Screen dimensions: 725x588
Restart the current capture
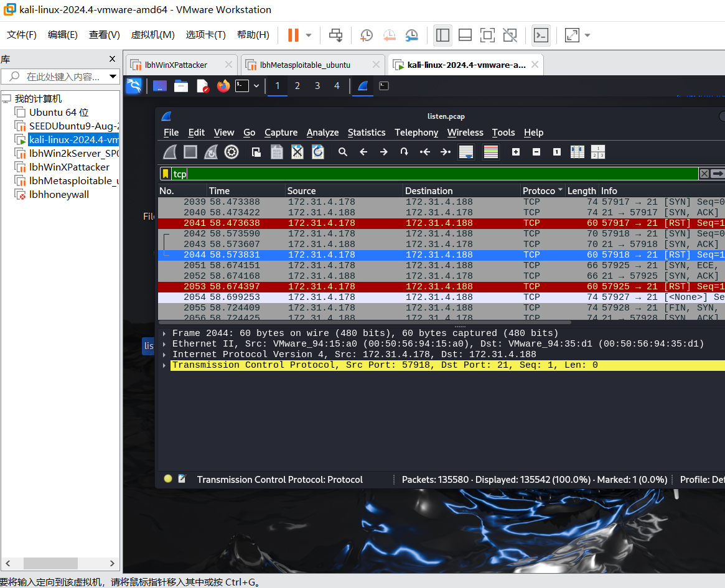(x=211, y=152)
